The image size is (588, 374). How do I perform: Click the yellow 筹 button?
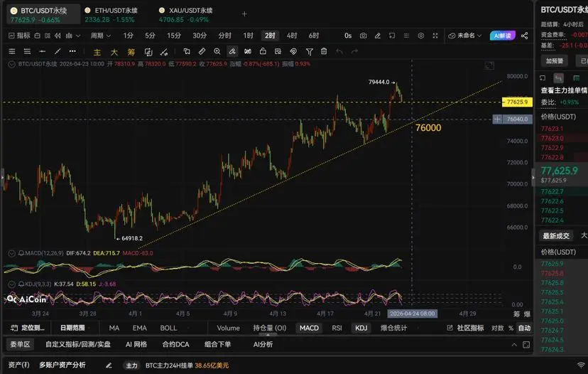[131, 52]
